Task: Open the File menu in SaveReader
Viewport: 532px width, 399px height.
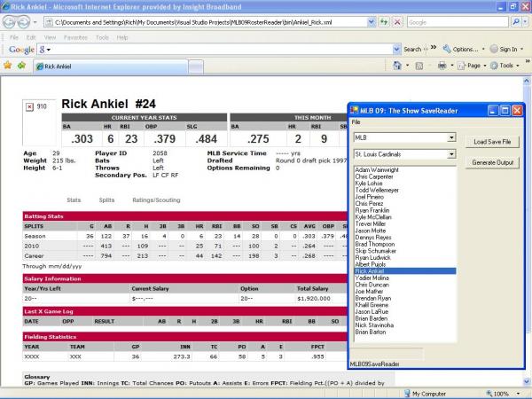Action: click(x=356, y=121)
